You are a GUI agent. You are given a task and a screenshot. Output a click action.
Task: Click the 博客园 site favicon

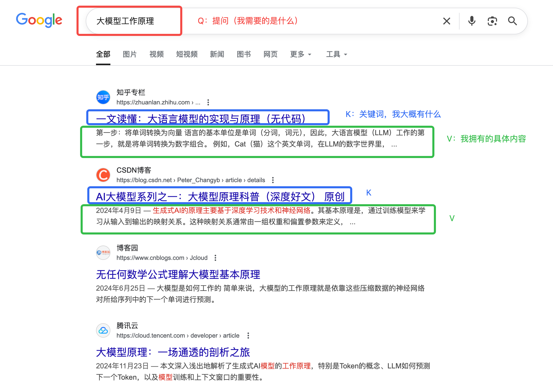point(103,253)
